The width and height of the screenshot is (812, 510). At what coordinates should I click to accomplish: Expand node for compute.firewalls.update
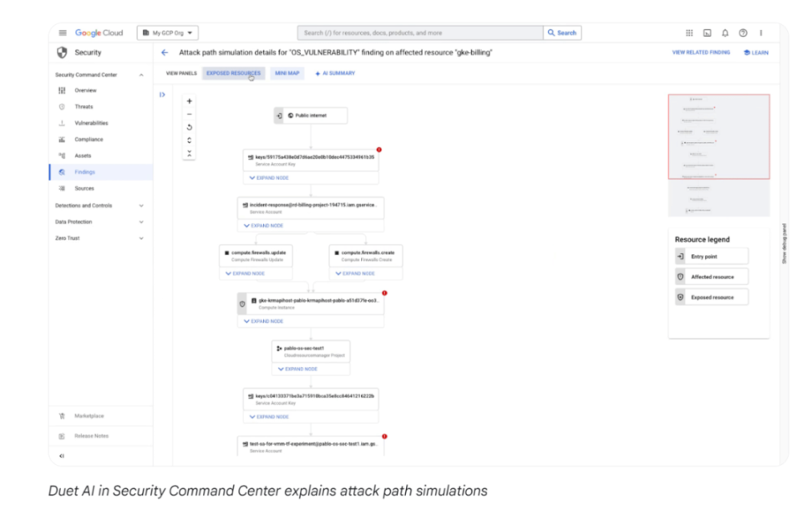coord(245,273)
